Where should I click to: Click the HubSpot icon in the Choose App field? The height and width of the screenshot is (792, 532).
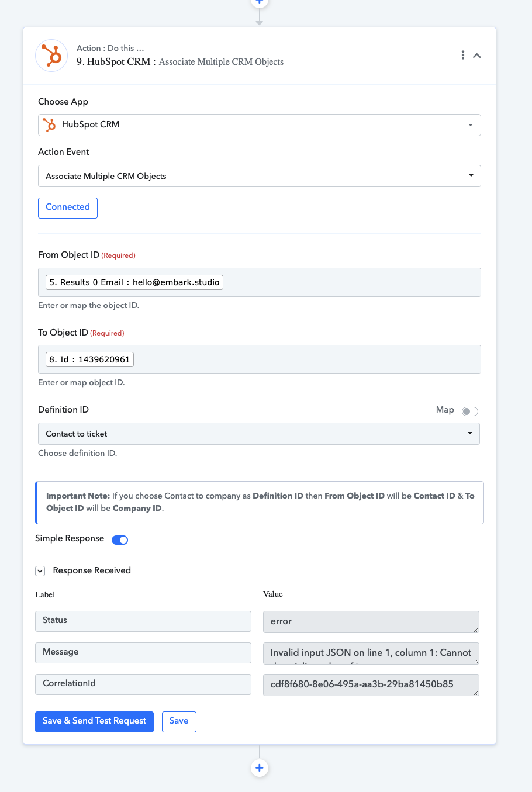click(x=50, y=124)
